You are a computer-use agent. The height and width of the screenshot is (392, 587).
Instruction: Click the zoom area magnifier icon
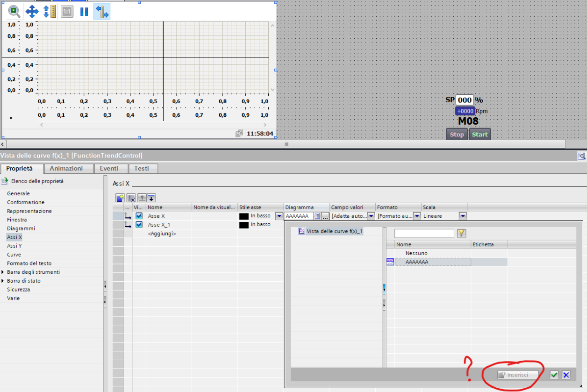(14, 11)
